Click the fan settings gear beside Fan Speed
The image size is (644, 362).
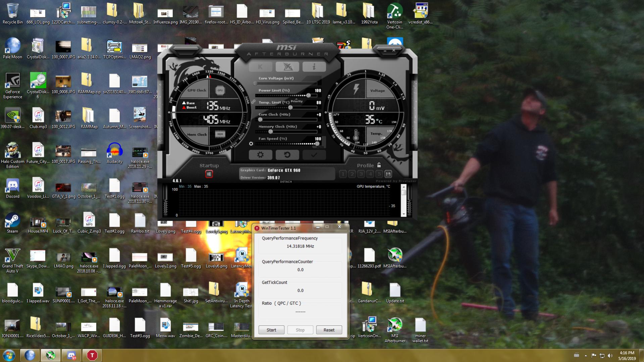(251, 144)
